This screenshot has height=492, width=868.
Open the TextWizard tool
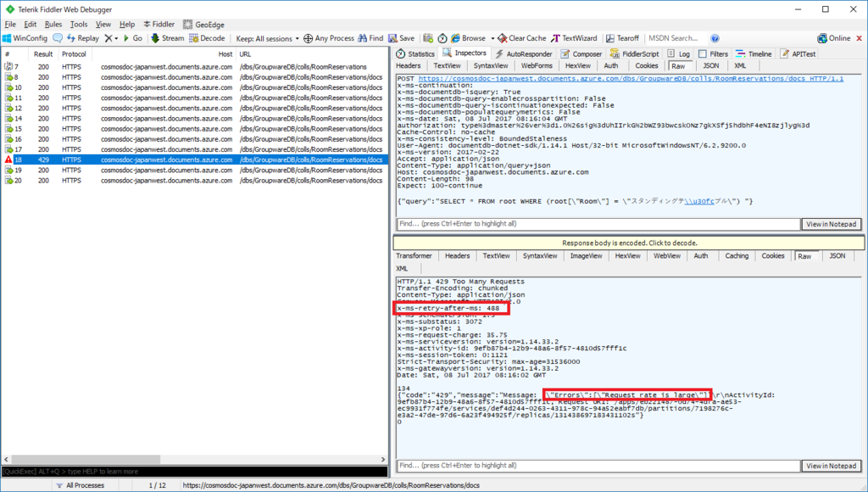coord(574,38)
